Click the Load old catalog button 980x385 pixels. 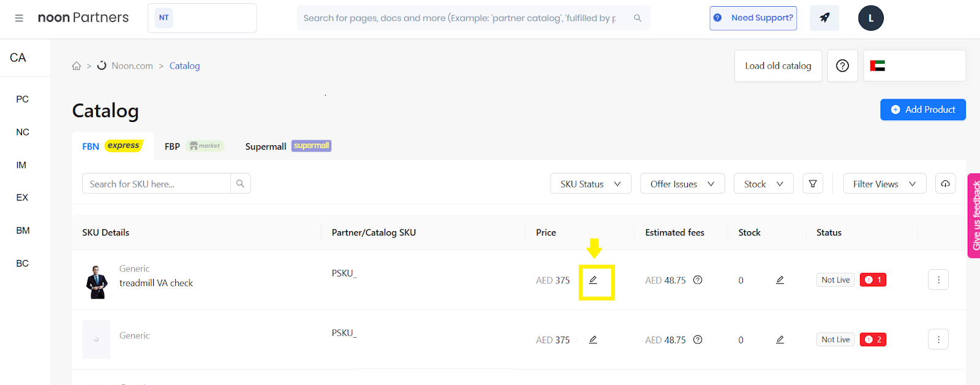(778, 66)
